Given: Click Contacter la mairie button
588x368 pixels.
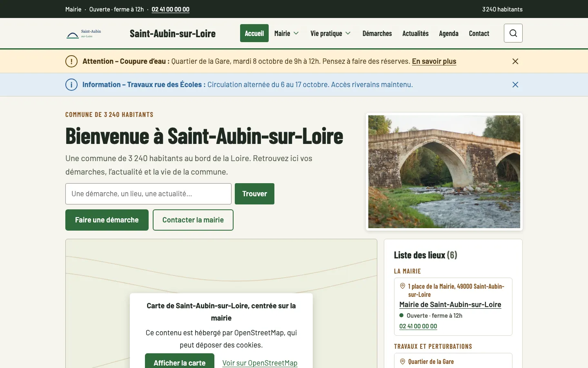Looking at the screenshot, I should (x=193, y=220).
